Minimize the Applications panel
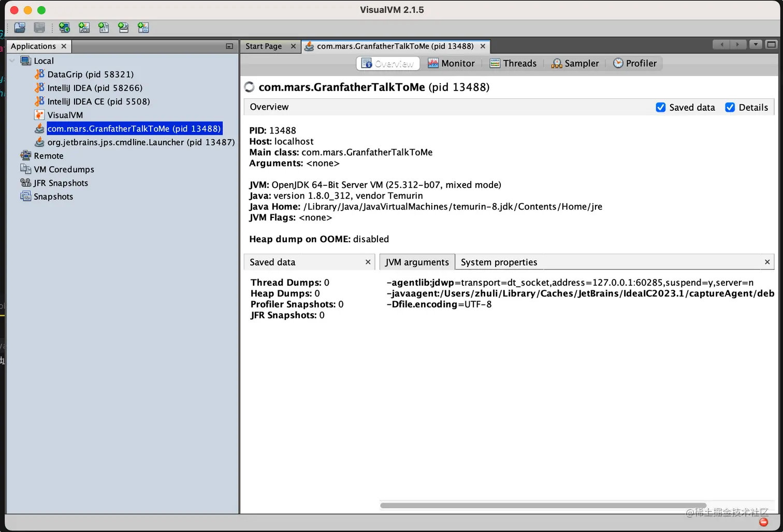This screenshot has height=532, width=783. [x=229, y=46]
